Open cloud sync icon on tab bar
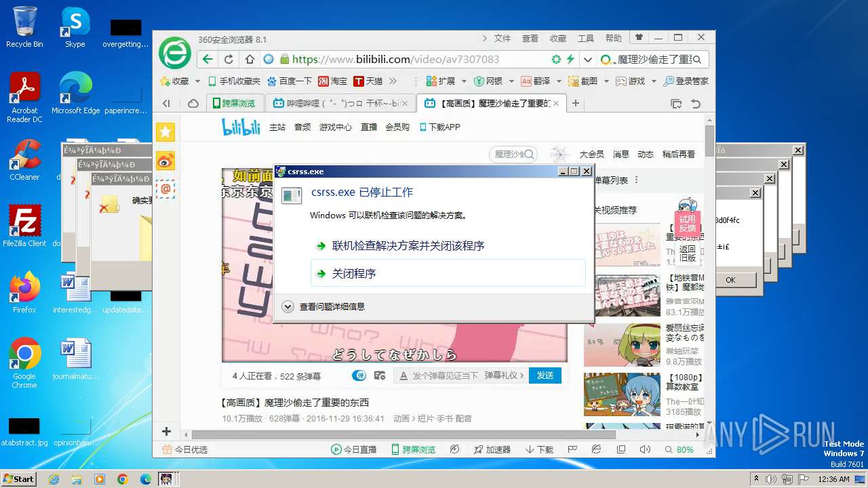Image resolution: width=868 pixels, height=488 pixels. [193, 104]
